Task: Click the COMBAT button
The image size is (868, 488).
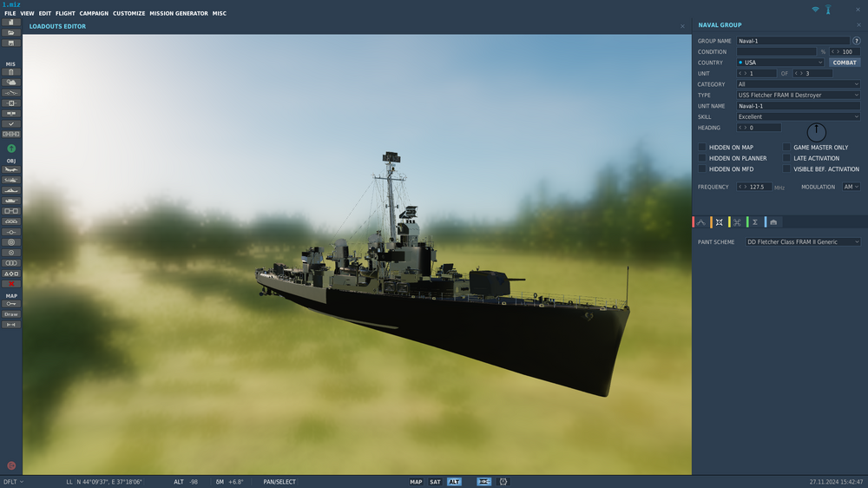Action: pos(845,63)
